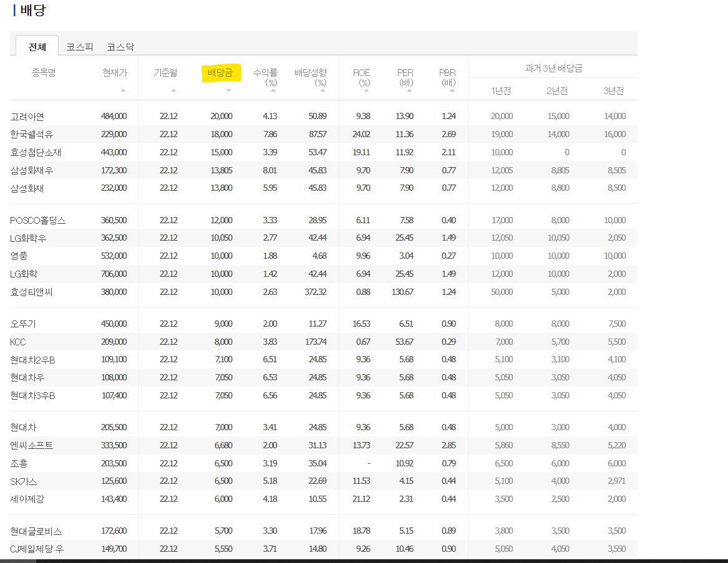Sort by 배당금 descending arrow
The width and height of the screenshot is (728, 563).
pos(228,90)
